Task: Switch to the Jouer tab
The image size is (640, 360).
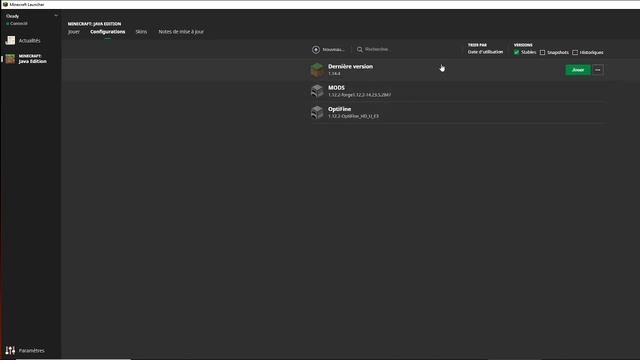Action: pos(74,31)
